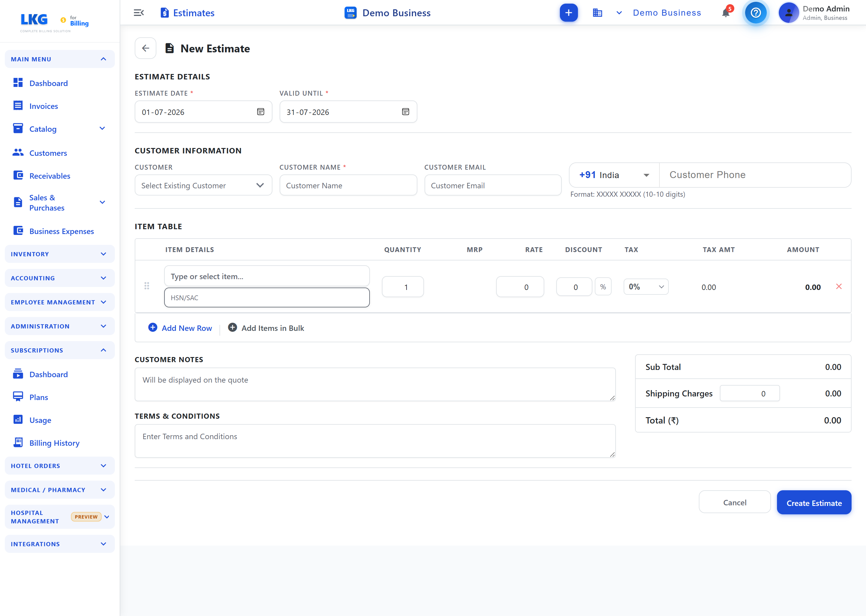The image size is (866, 616).
Task: Click the Invoices icon in sidebar
Action: coord(18,106)
